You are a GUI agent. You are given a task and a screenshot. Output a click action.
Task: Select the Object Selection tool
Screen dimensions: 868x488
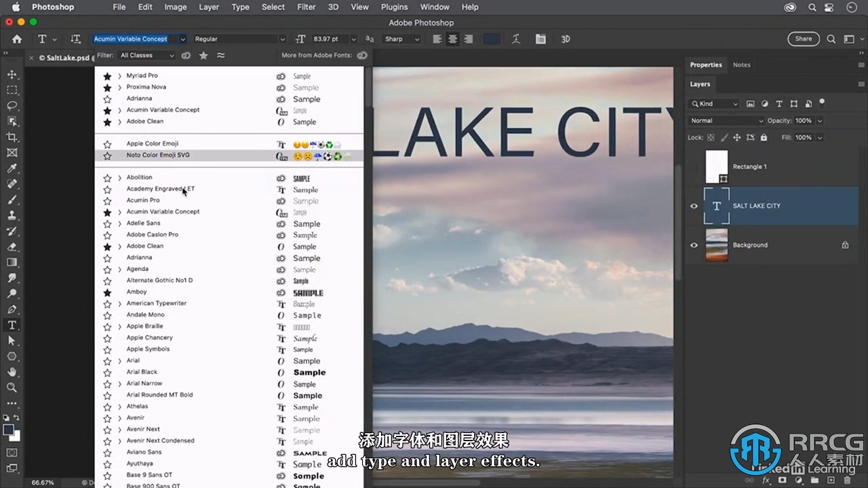[x=12, y=121]
